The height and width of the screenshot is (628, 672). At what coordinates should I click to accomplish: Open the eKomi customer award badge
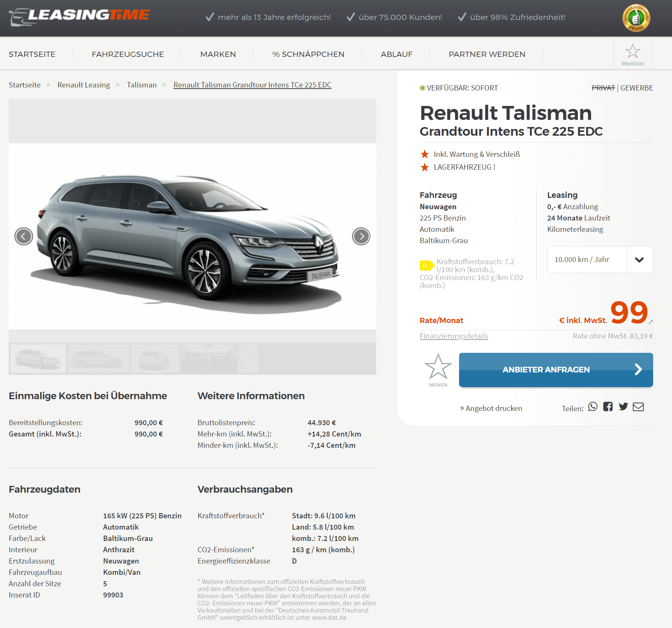636,18
